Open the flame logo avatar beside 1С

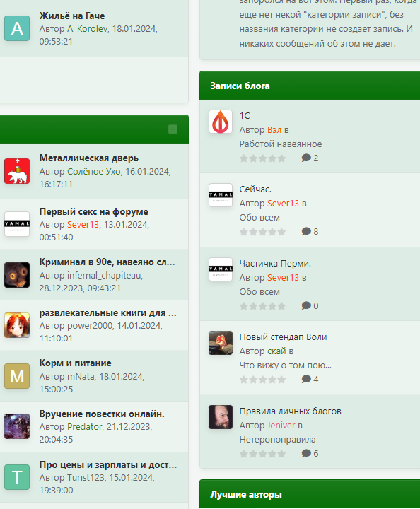221,122
